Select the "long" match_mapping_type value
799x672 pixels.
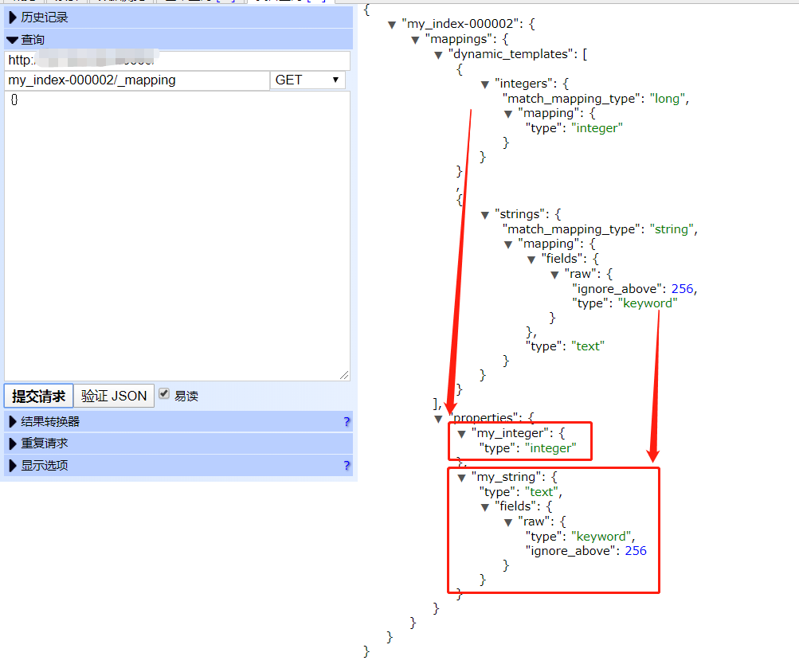click(667, 99)
